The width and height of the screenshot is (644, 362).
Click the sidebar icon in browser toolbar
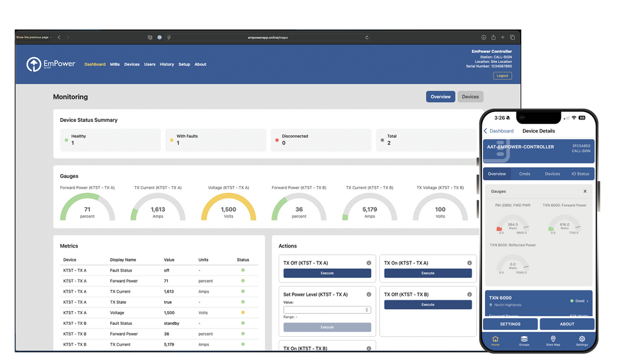150,37
